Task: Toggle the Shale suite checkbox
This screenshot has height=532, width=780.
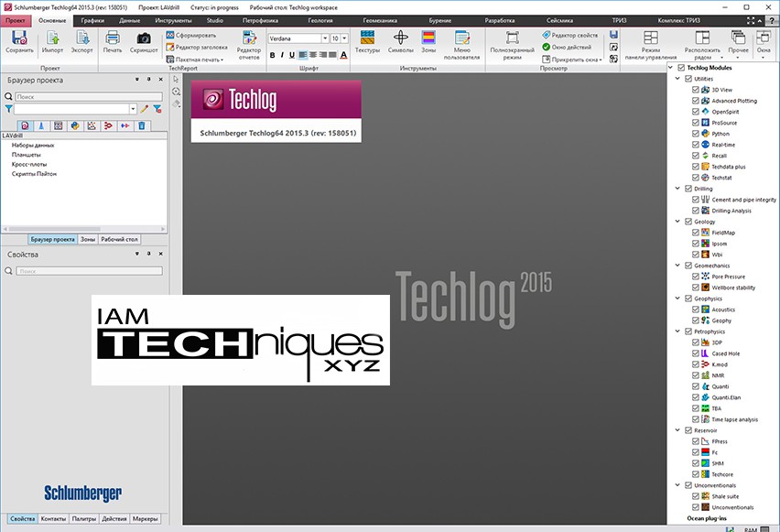Action: coord(696,496)
